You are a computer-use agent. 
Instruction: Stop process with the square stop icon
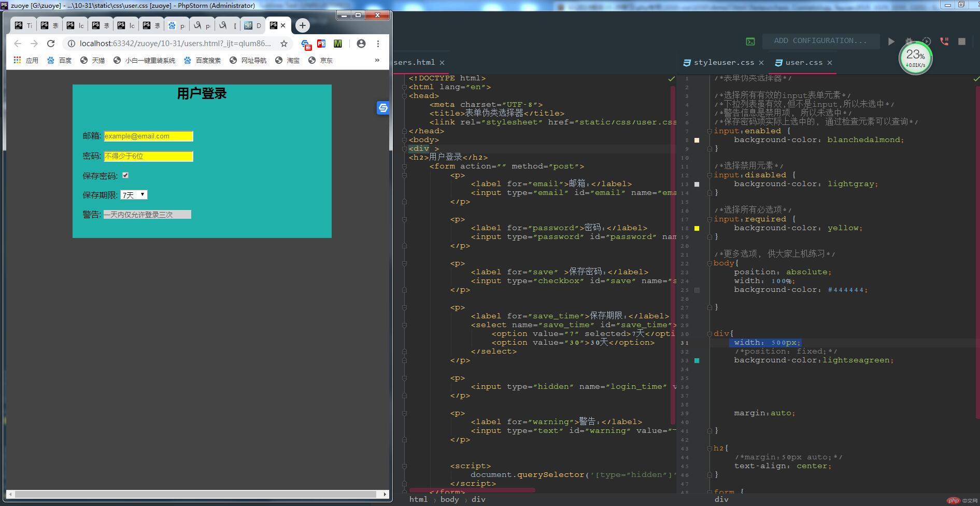[x=962, y=41]
